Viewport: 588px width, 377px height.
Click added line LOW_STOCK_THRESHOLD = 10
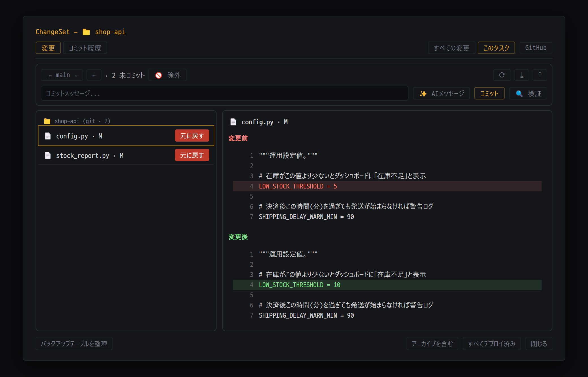[387, 285]
